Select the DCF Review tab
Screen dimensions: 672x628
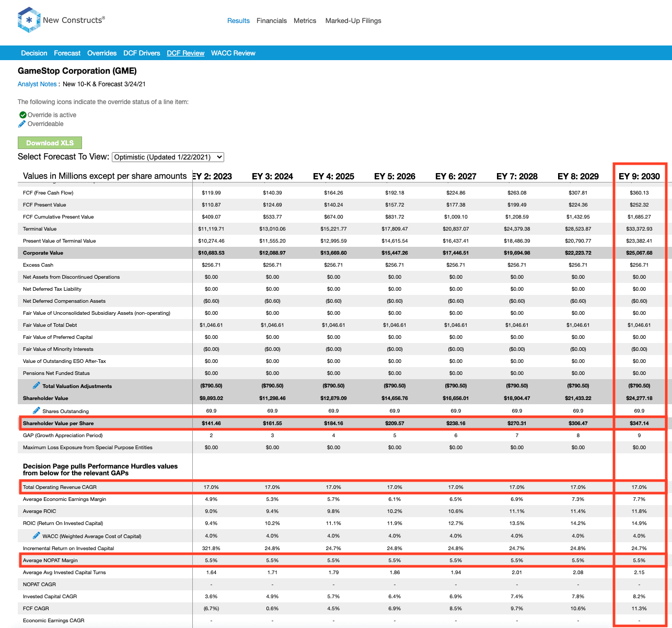click(186, 53)
